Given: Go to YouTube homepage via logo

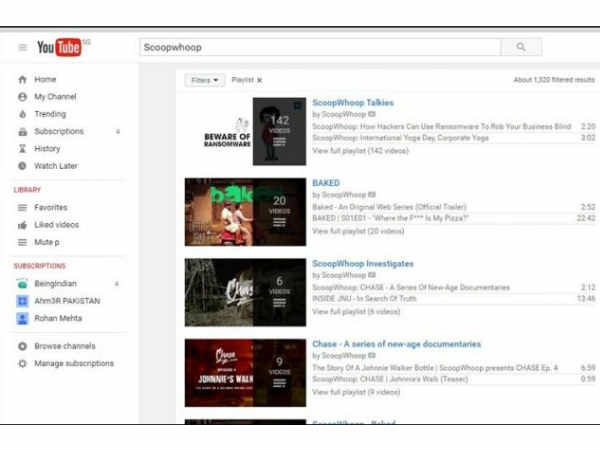Looking at the screenshot, I should coord(59,47).
